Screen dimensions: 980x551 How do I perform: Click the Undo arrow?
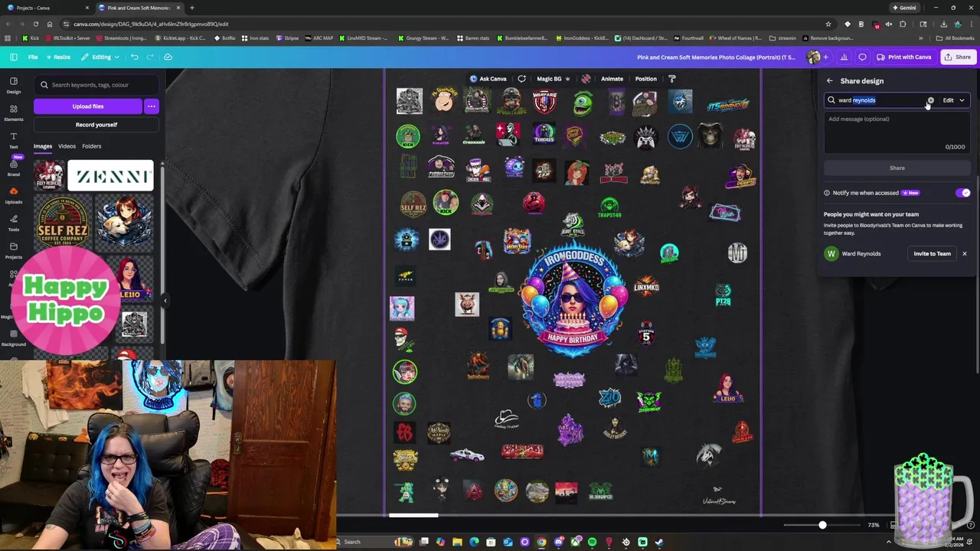pyautogui.click(x=135, y=57)
